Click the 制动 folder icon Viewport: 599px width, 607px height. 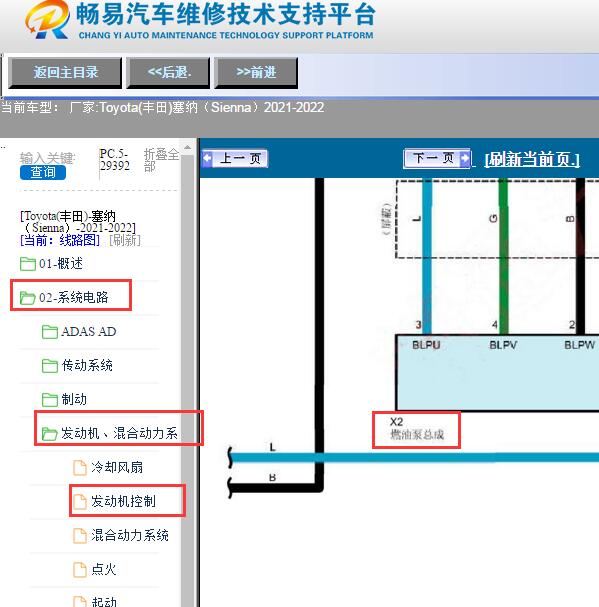[50, 400]
